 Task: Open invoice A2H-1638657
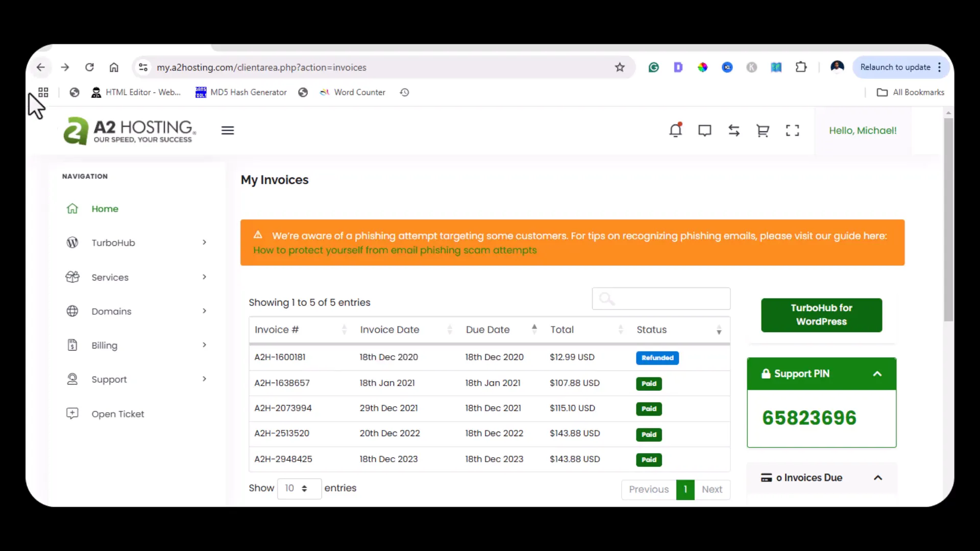click(x=282, y=383)
